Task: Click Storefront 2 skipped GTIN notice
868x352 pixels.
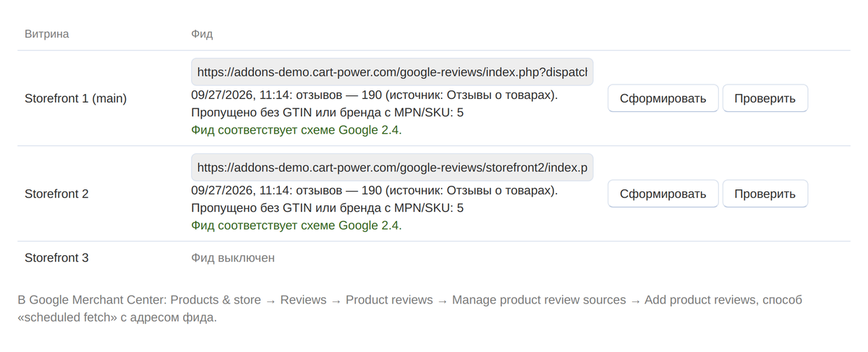Action: click(328, 208)
